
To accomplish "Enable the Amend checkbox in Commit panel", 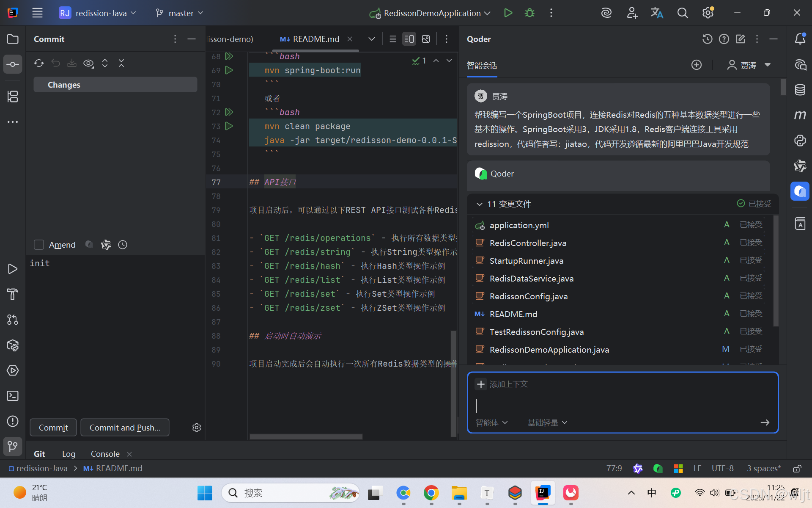I will pyautogui.click(x=38, y=245).
